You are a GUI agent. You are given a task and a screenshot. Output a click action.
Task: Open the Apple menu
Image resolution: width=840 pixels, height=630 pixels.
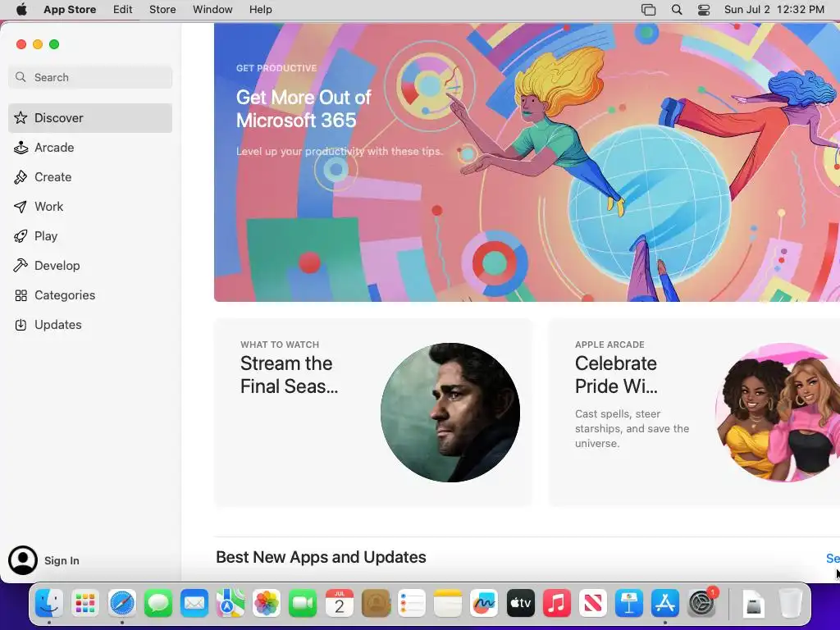click(21, 9)
